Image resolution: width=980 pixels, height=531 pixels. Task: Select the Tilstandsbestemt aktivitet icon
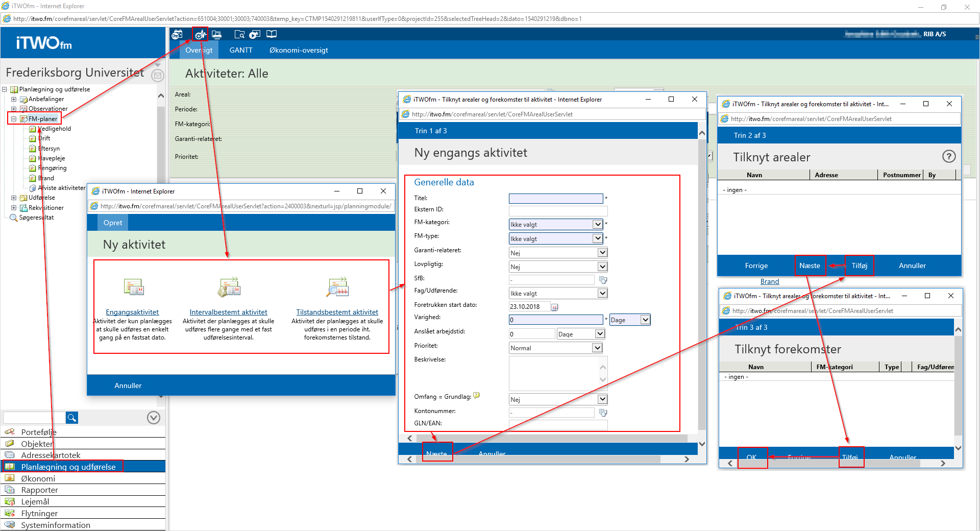pos(337,287)
